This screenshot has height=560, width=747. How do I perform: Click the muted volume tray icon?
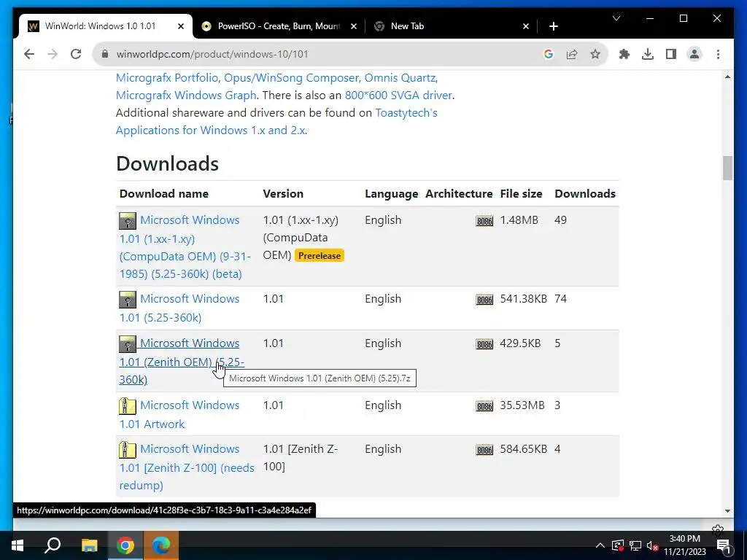(x=652, y=545)
